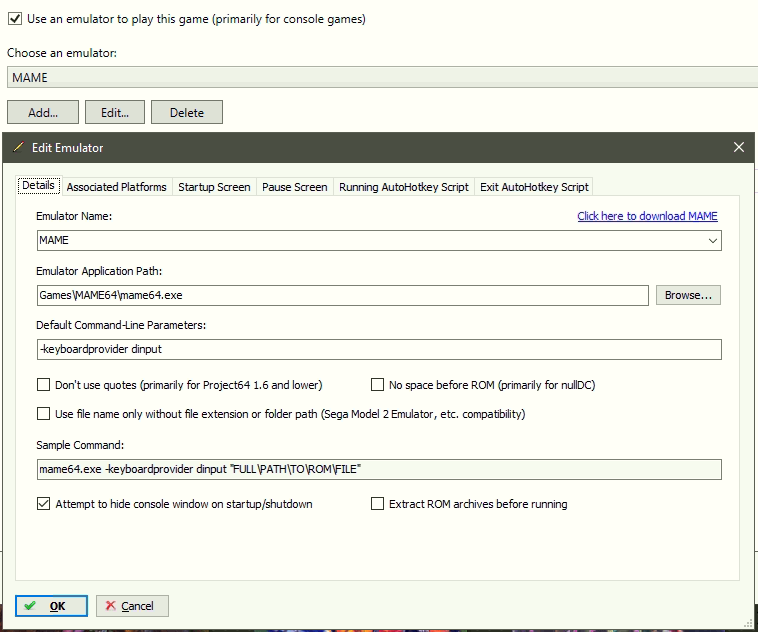Select the Details tab
This screenshot has height=632, width=758.
click(x=39, y=186)
